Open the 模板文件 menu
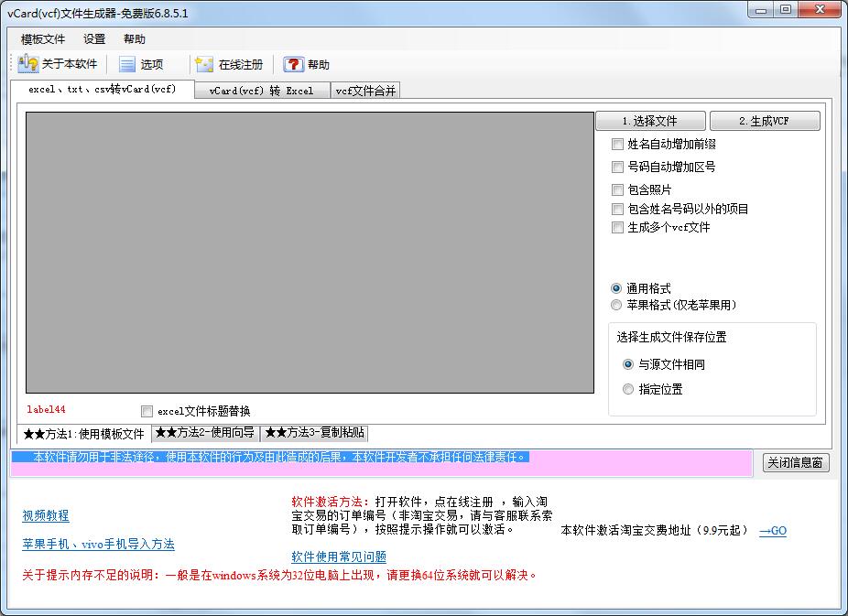Image resolution: width=848 pixels, height=616 pixels. [40, 38]
